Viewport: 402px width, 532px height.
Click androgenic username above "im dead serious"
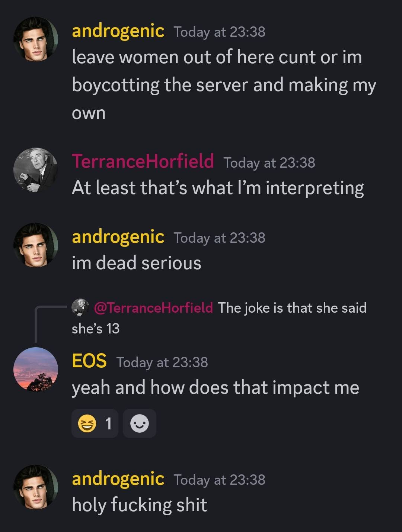coord(118,236)
